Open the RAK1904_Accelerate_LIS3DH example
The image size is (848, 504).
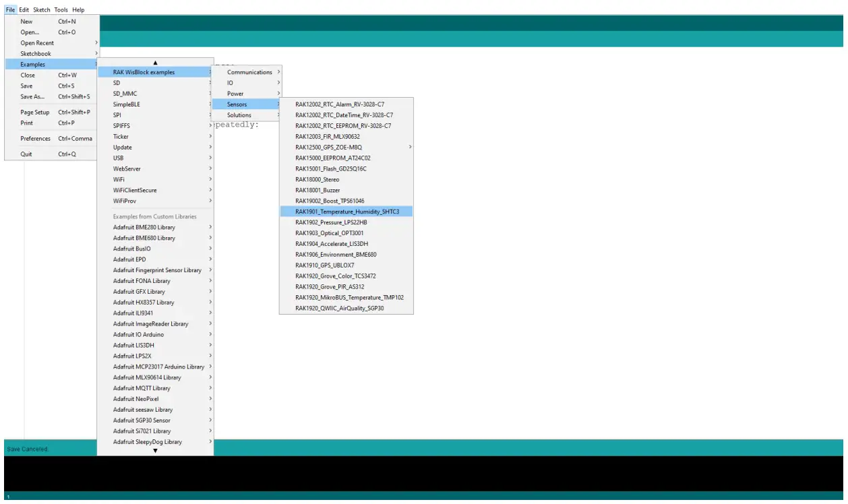346,244
